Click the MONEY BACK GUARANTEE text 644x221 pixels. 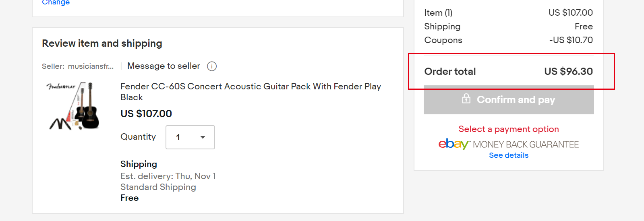(x=526, y=145)
